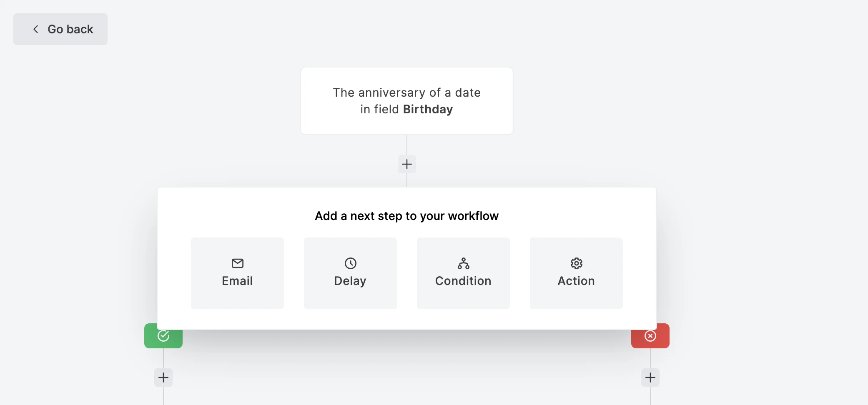Click the plus icon below the trigger card
The width and height of the screenshot is (868, 405).
(x=407, y=164)
